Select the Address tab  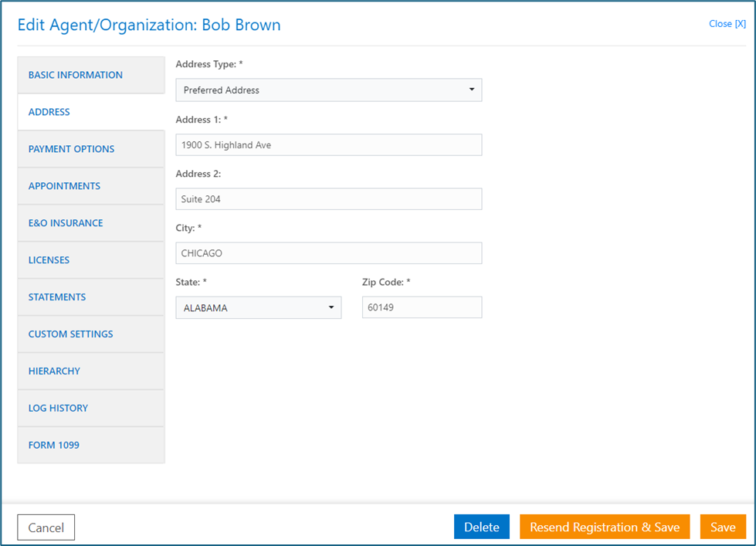click(91, 112)
